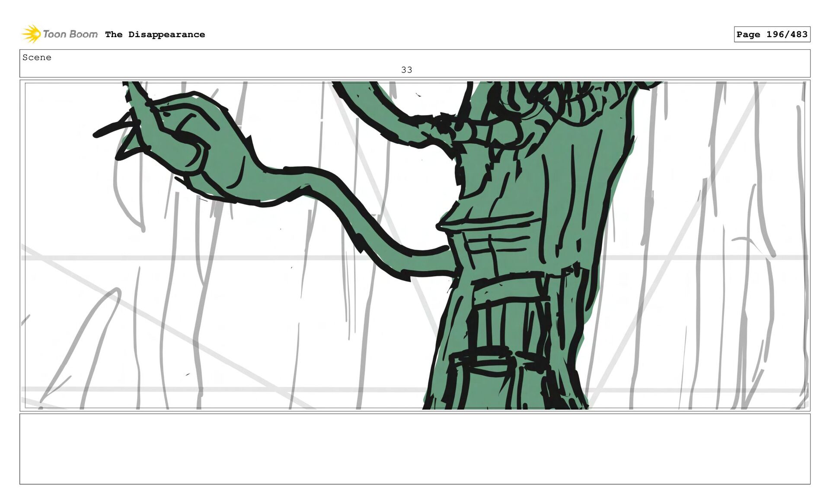Viewport: 830px width, 504px height.
Task: Click the 'Scene' label
Action: click(37, 57)
